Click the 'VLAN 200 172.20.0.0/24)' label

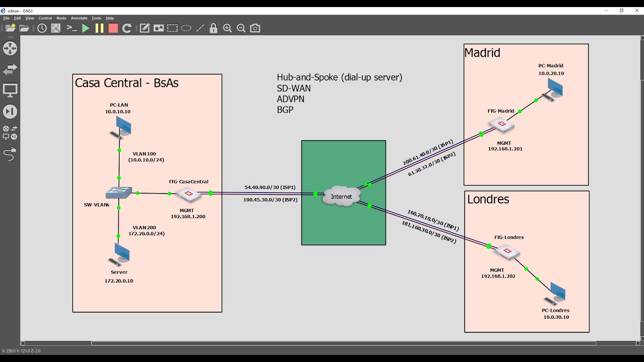(146, 231)
